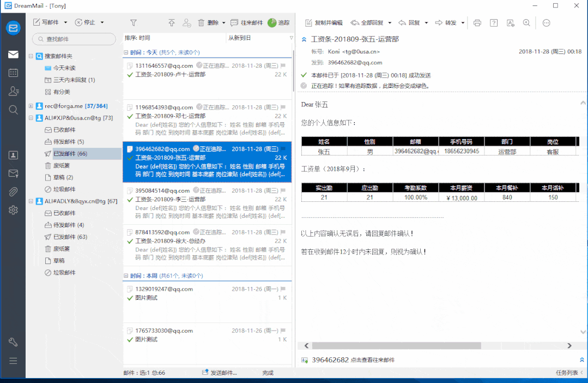Click the DreamMail logo icon in the sidebar
Viewport: 588px width, 383px height.
[x=13, y=28]
